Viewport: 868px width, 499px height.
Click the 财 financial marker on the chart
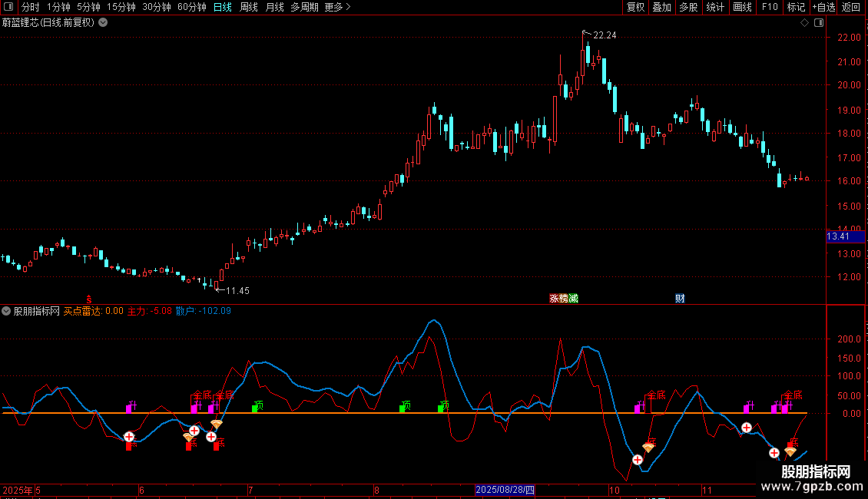tap(680, 298)
